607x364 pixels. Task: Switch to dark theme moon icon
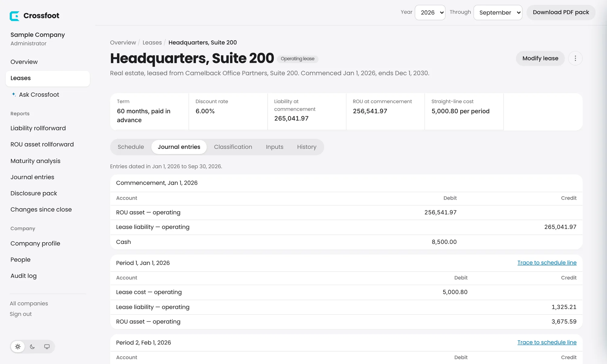pos(32,346)
